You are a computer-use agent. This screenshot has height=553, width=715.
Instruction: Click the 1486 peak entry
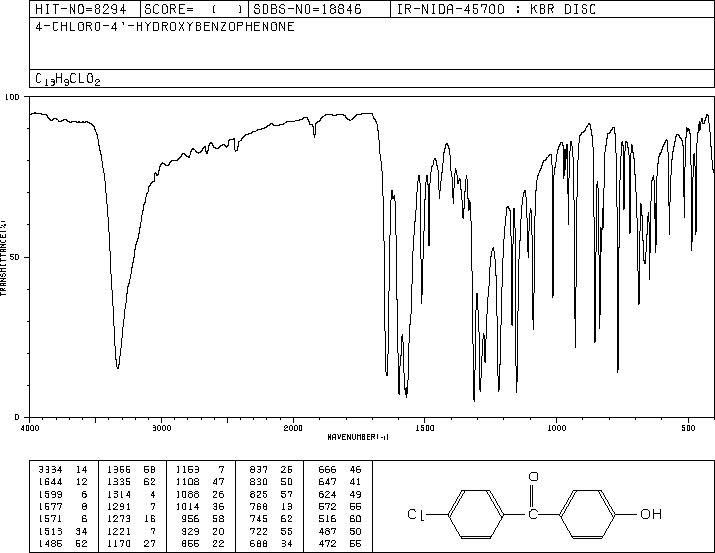63,543
